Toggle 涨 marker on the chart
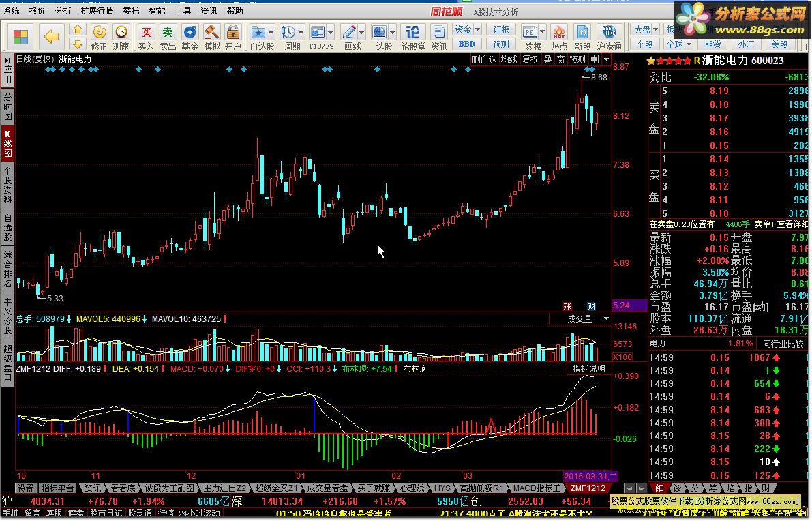 pyautogui.click(x=567, y=307)
